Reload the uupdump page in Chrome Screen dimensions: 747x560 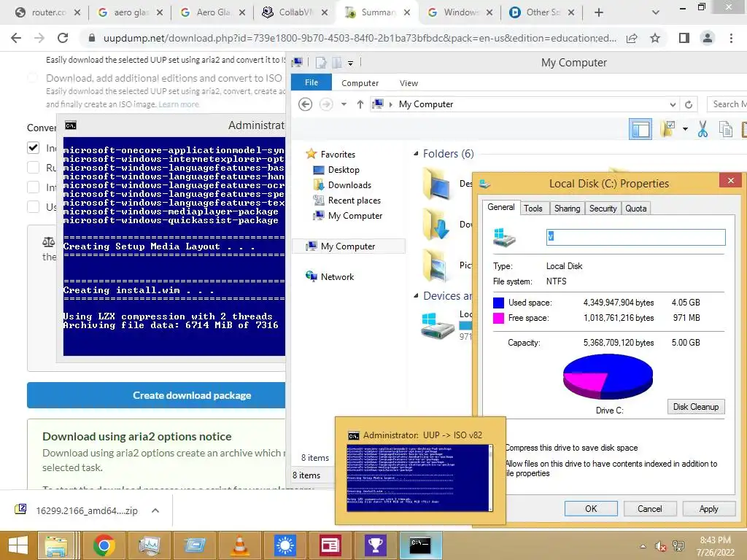click(63, 38)
